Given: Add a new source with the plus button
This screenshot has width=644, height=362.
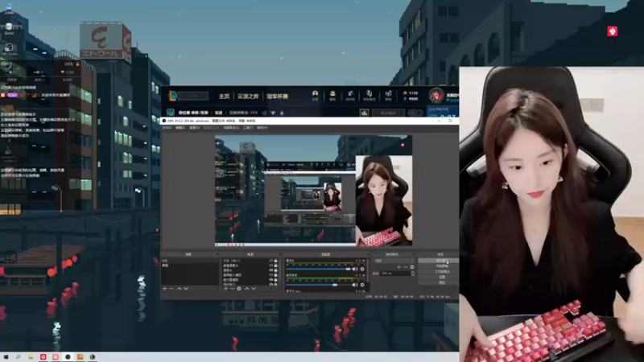Looking at the screenshot, I should coord(225,289).
